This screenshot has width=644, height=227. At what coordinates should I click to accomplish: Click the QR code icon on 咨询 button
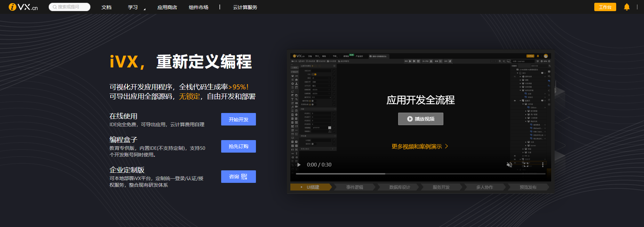click(x=244, y=177)
